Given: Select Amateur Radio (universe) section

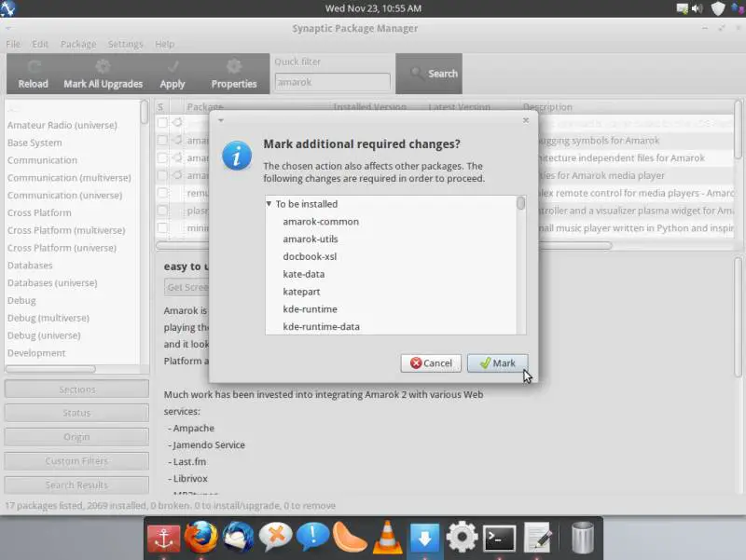Looking at the screenshot, I should point(62,126).
